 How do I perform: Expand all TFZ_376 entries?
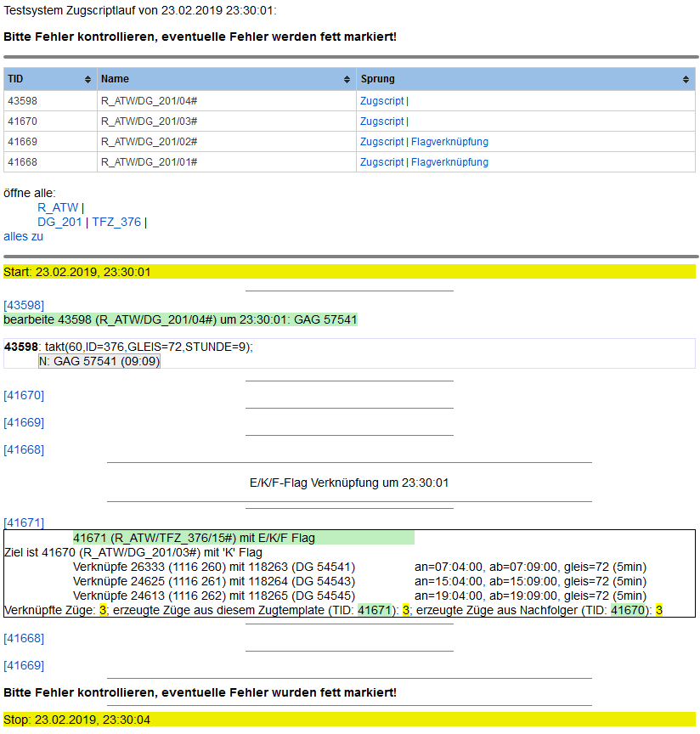tap(116, 222)
